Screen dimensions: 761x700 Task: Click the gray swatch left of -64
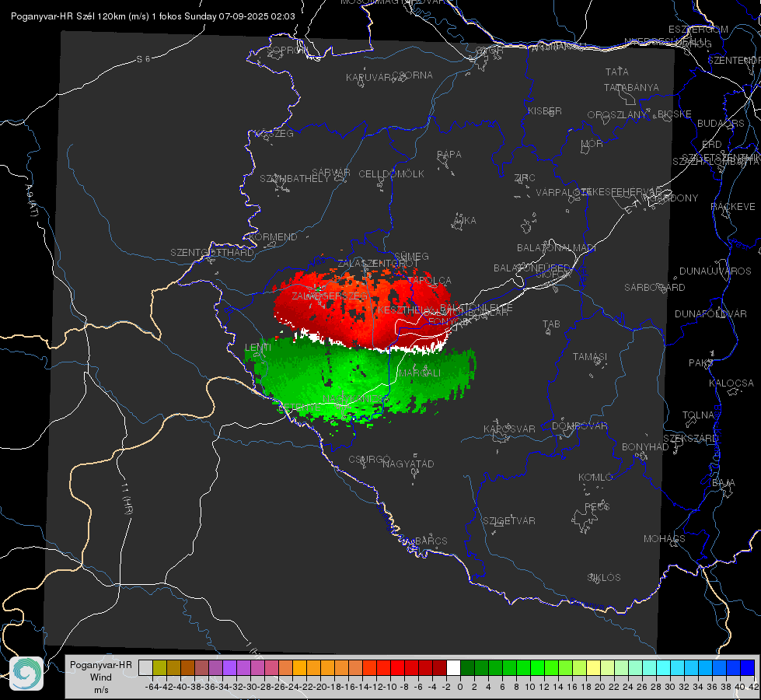tap(145, 668)
